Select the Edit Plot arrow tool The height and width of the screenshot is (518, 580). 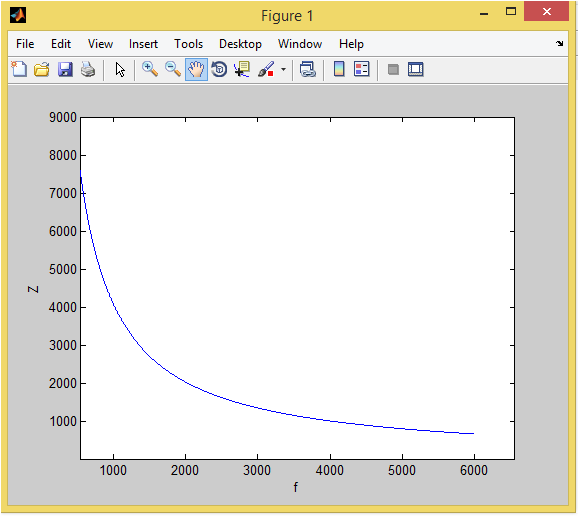(120, 69)
